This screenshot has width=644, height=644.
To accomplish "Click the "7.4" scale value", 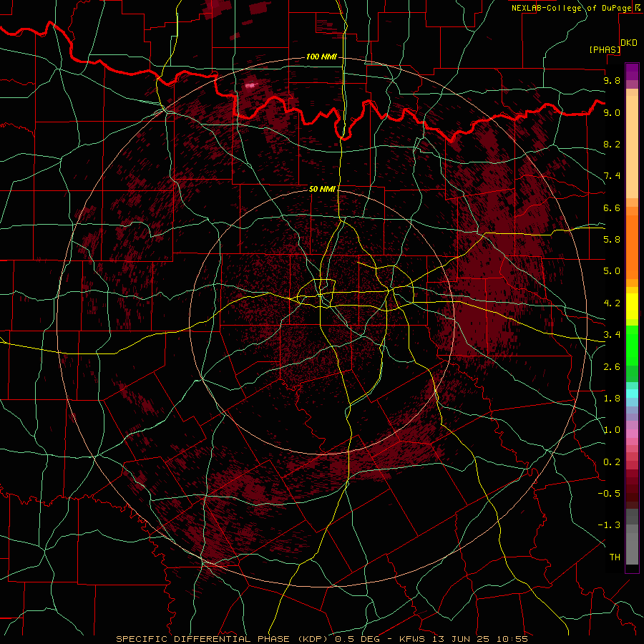I will tap(612, 176).
